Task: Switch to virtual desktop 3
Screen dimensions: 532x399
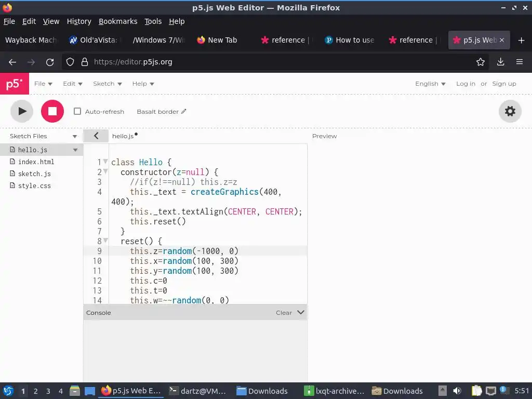Action: pos(48,391)
